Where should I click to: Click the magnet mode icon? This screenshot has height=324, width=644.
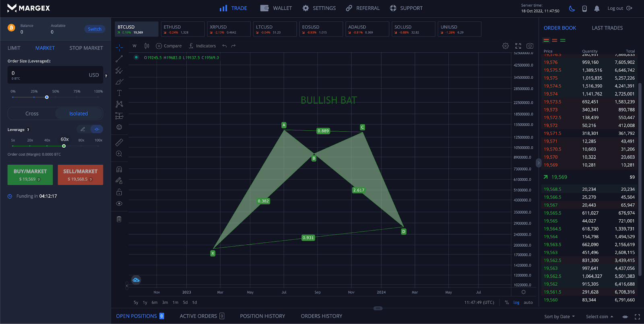tap(119, 169)
